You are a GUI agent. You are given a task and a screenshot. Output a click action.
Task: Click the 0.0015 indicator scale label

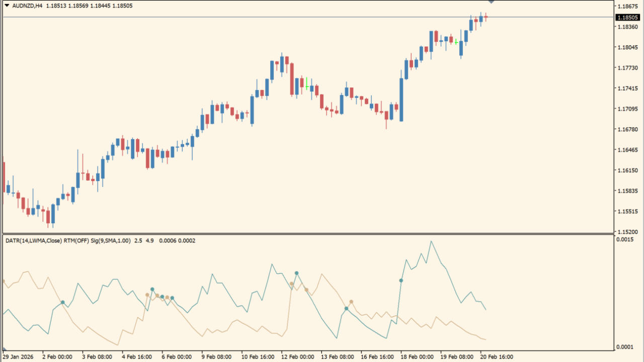coord(625,239)
